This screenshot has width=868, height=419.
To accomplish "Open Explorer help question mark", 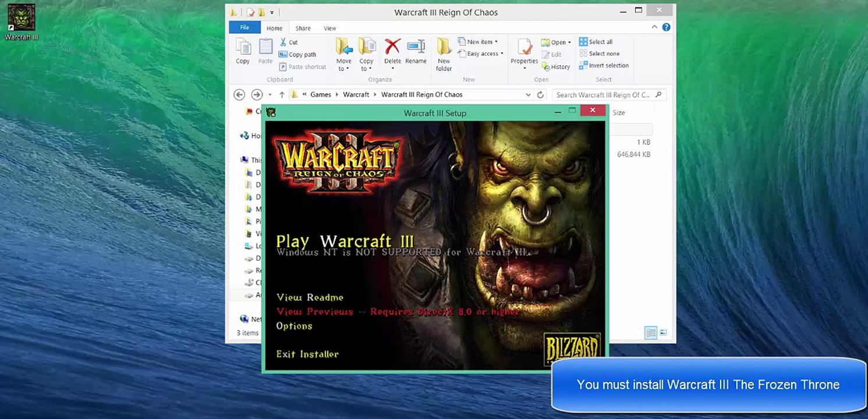I will (x=666, y=27).
